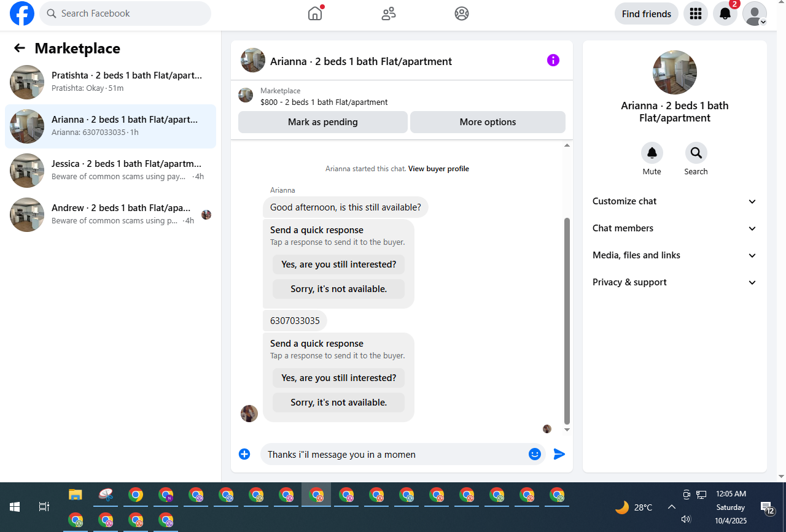The image size is (786, 532).
Task: Open the Facebook menu grid icon
Action: (696, 13)
